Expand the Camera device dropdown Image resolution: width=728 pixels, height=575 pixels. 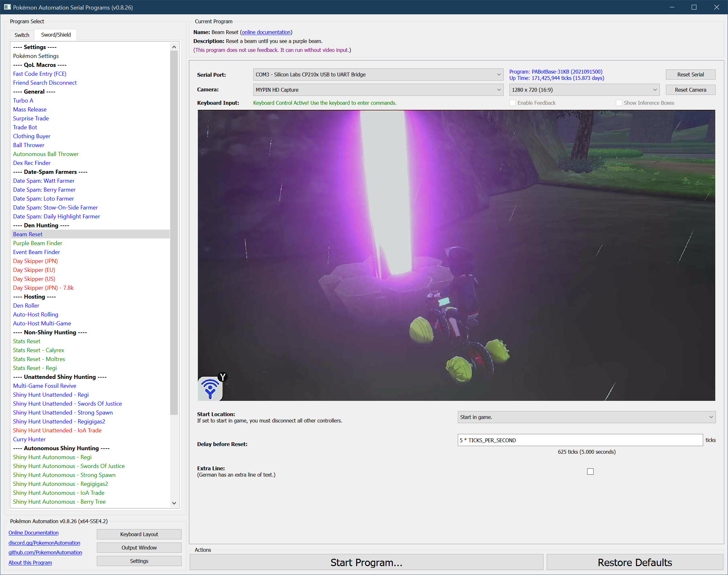378,90
